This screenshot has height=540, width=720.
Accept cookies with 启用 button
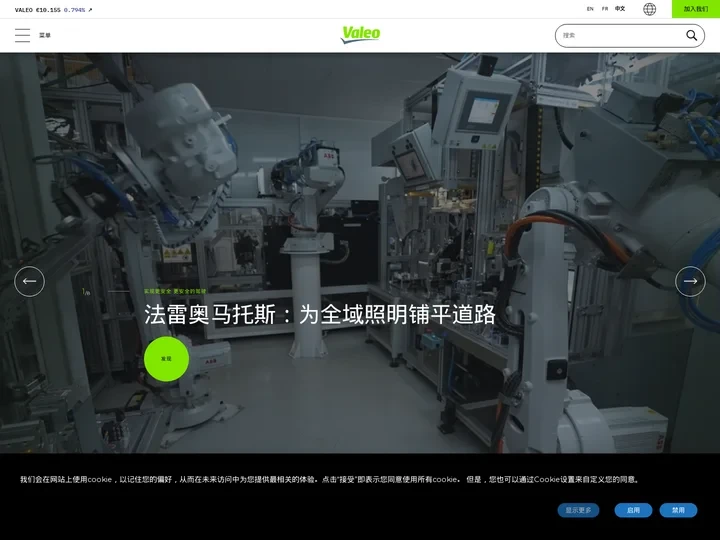point(633,510)
